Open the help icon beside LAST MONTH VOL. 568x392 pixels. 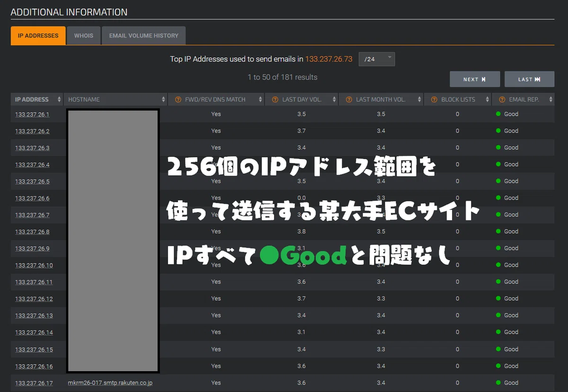[x=348, y=99]
